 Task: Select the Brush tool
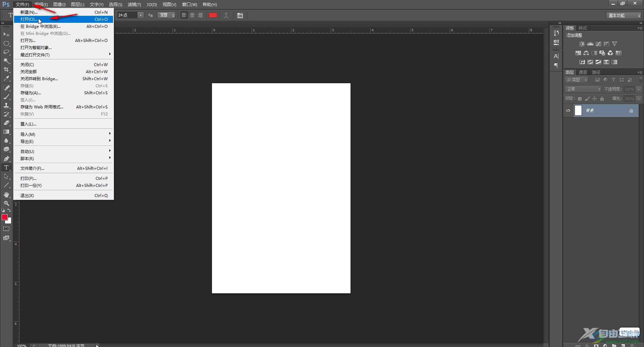(6, 97)
